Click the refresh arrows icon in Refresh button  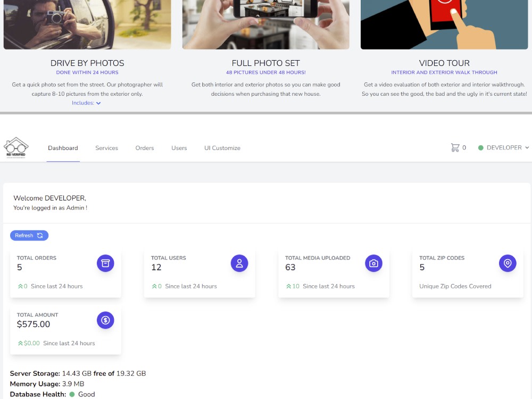pos(40,236)
